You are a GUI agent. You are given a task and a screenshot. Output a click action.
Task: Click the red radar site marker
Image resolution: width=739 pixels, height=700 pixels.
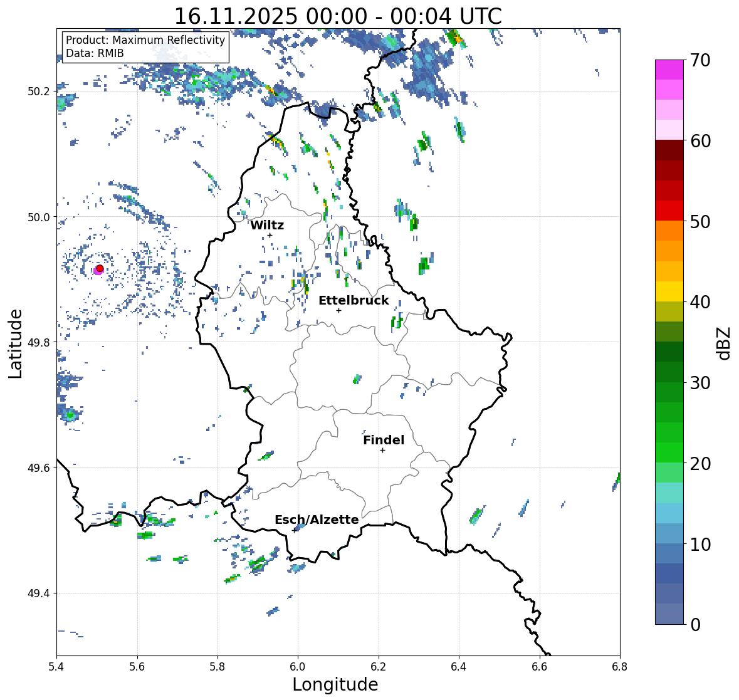[x=100, y=268]
